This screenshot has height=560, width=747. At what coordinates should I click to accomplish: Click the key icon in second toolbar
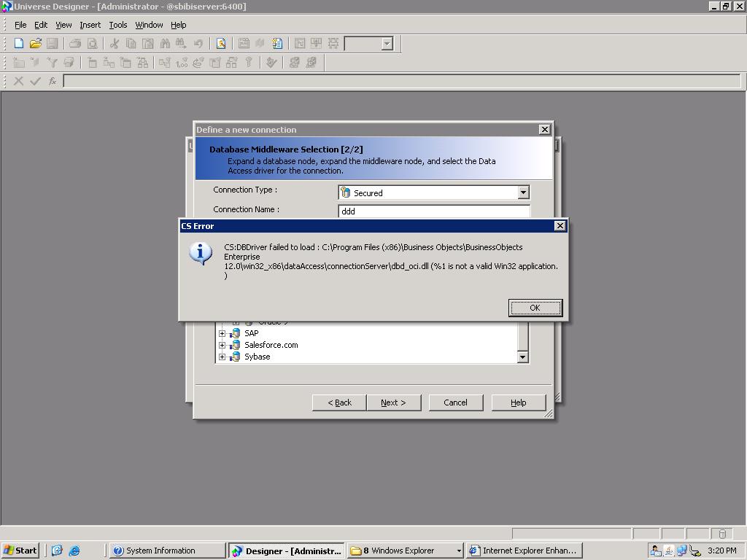pyautogui.click(x=248, y=63)
